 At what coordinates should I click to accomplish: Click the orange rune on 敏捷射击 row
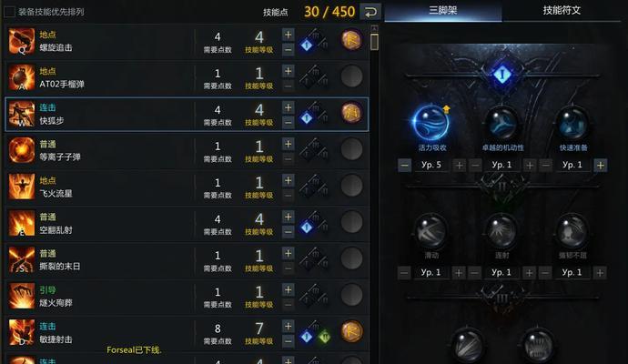coord(351,331)
